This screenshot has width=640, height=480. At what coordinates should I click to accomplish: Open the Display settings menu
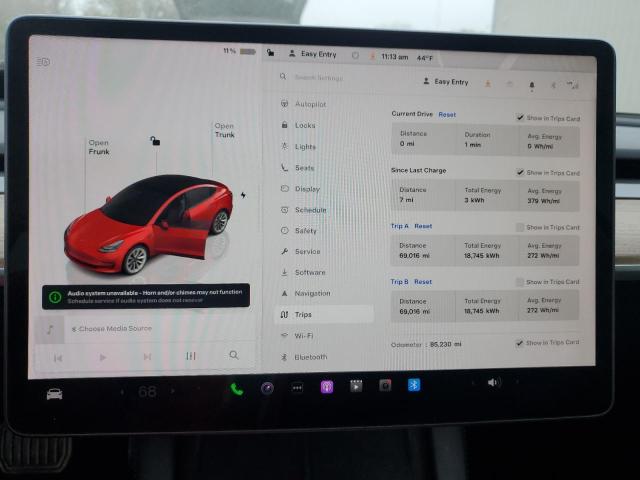(x=301, y=189)
